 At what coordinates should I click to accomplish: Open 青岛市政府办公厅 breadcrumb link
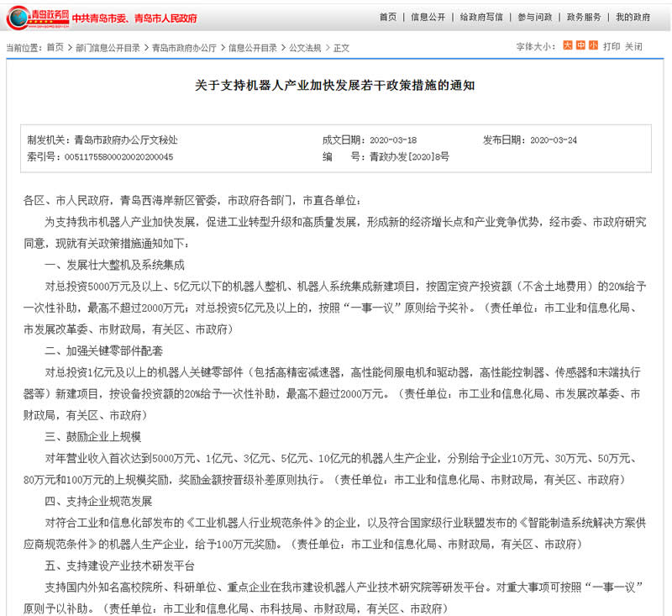point(184,48)
